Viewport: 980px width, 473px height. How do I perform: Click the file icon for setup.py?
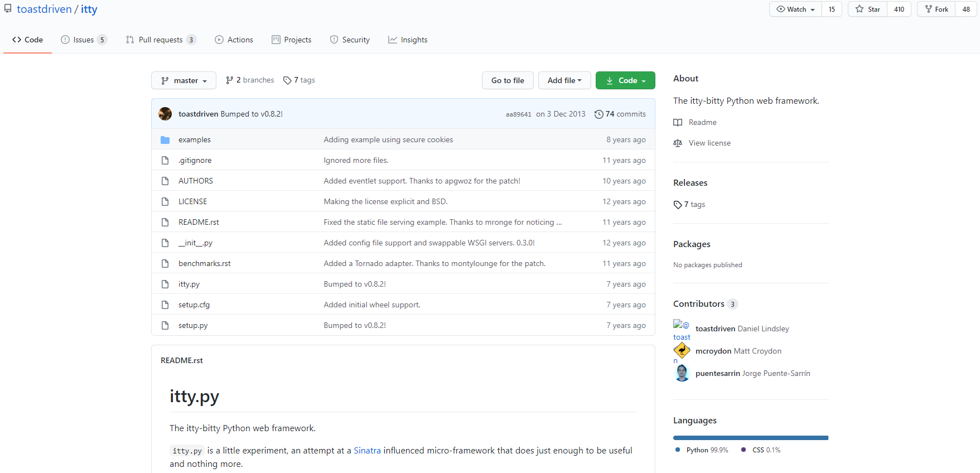[x=165, y=326]
